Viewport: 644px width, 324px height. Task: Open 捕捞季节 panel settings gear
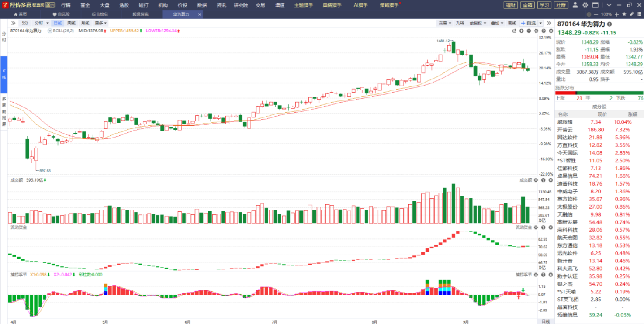point(536,275)
